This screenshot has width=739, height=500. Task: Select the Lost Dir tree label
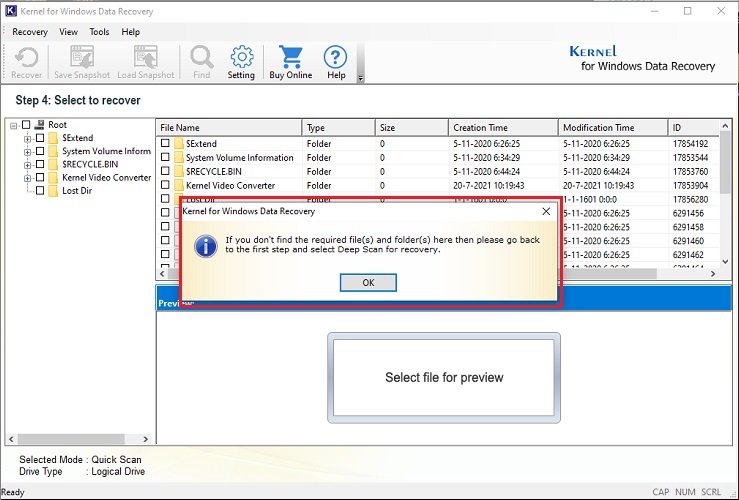(x=77, y=191)
